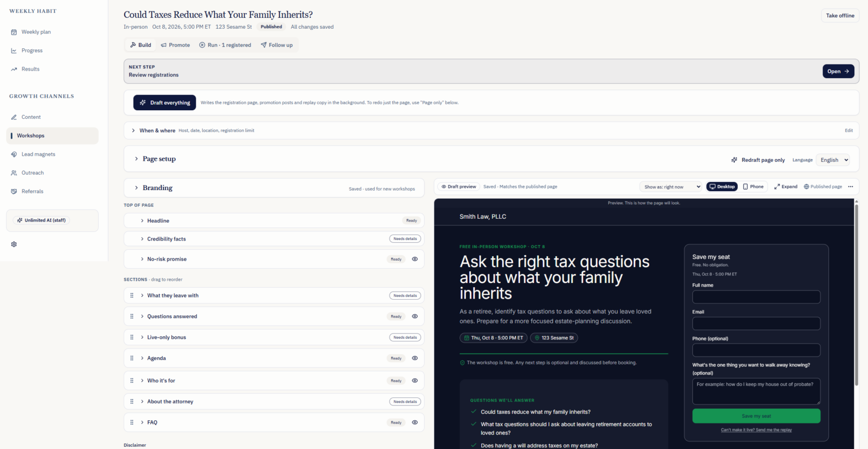Screen dimensions: 868x449
Task: Open the Language dropdown set to English
Action: pos(833,160)
